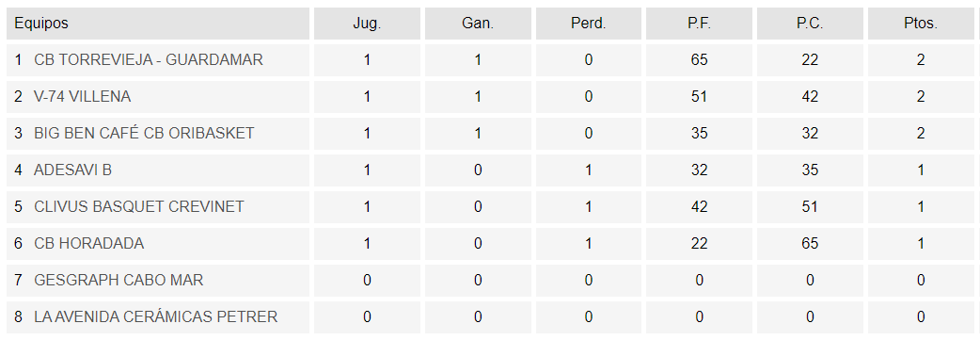The height and width of the screenshot is (340, 980).
Task: Click the ADESAVI B team name
Action: (73, 170)
